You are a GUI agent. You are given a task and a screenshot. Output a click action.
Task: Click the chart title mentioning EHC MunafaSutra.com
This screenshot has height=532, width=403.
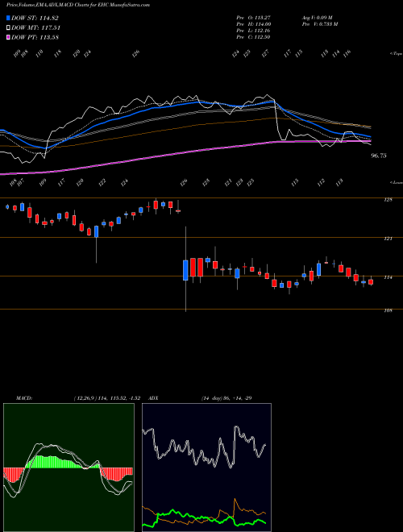tap(78, 5)
